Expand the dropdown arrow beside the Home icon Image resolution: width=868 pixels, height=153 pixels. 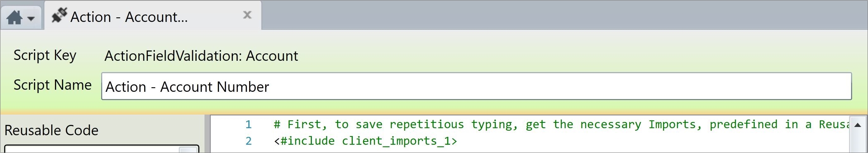(x=31, y=19)
